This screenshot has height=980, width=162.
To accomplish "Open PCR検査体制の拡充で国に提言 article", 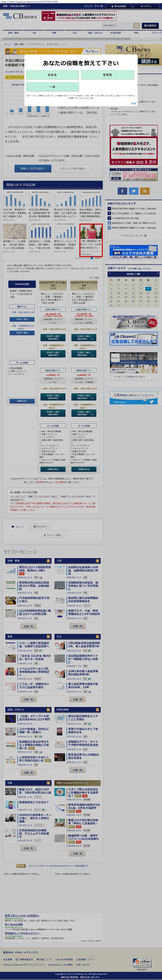I will (x=34, y=600).
